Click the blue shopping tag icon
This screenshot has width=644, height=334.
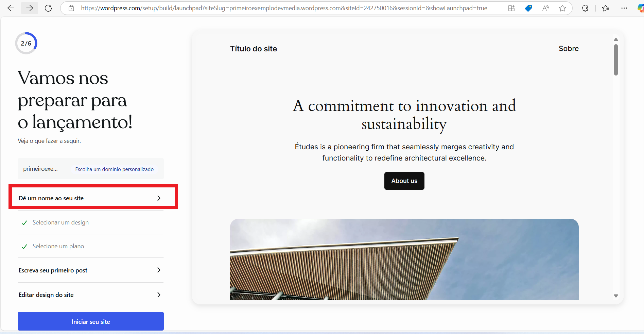(x=528, y=8)
